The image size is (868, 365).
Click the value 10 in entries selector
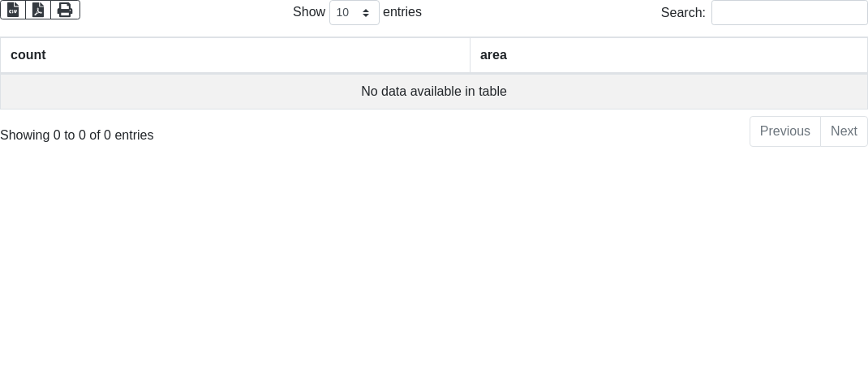(343, 13)
